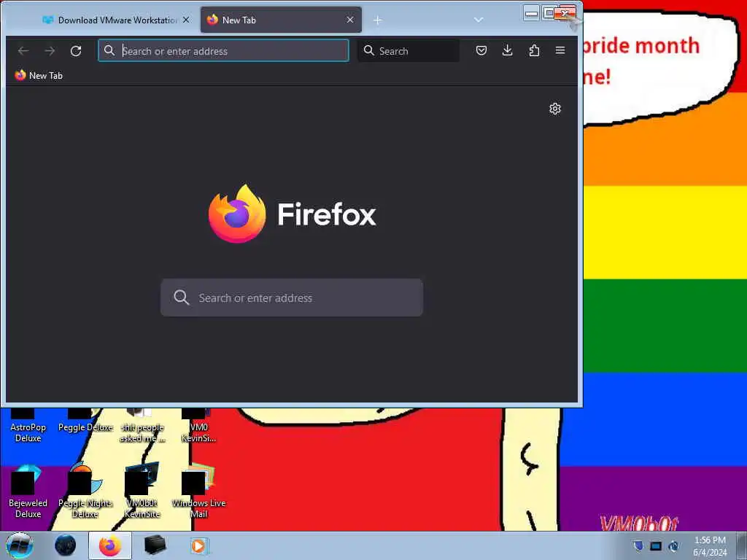Click magnifier icon in toolbar Search box
Screen dimensions: 747x560
368,50
